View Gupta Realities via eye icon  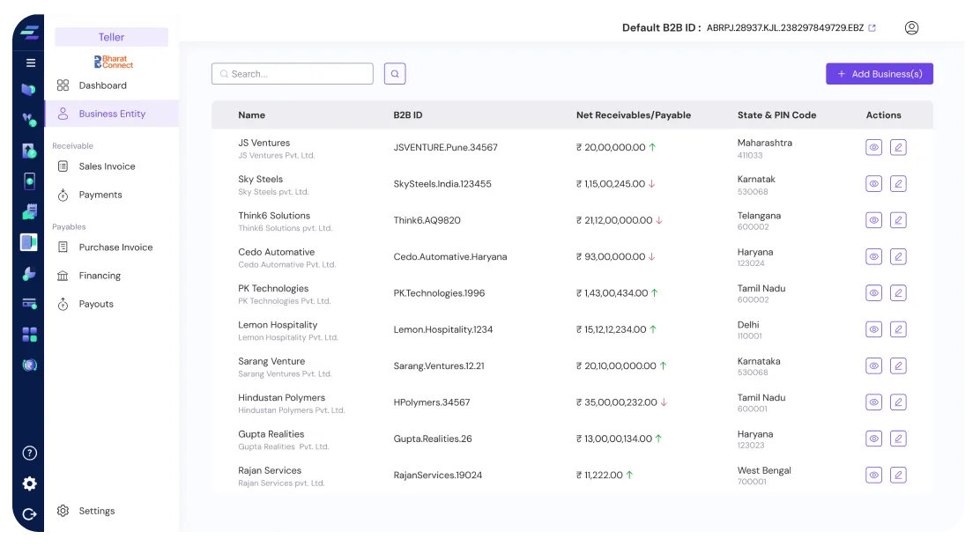[x=873, y=439]
